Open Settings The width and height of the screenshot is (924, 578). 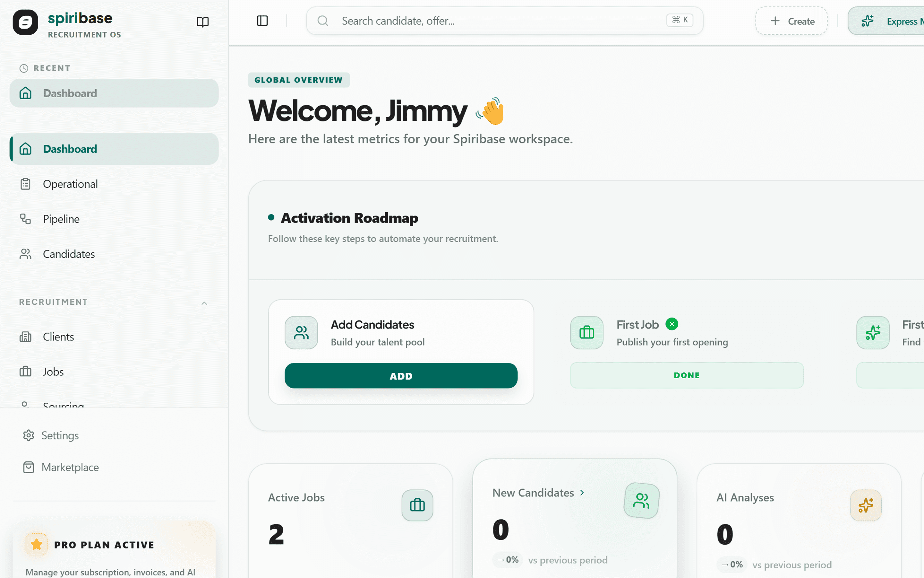[114, 435]
